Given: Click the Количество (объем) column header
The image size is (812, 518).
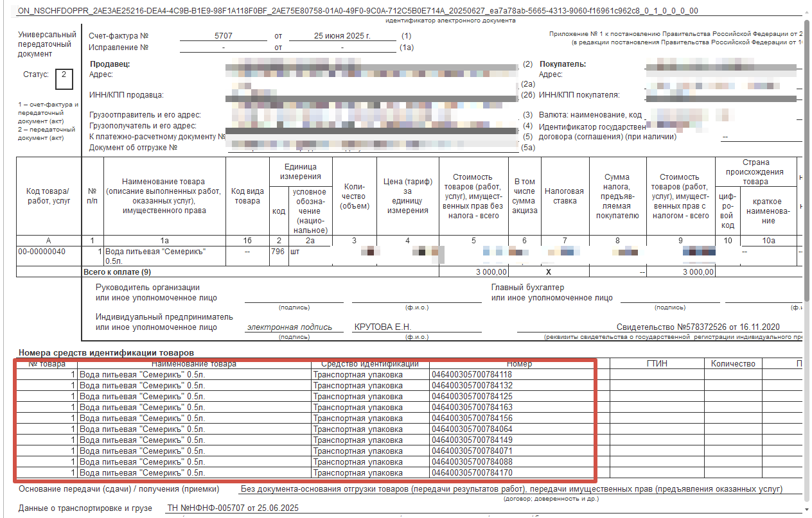Looking at the screenshot, I should (x=354, y=196).
